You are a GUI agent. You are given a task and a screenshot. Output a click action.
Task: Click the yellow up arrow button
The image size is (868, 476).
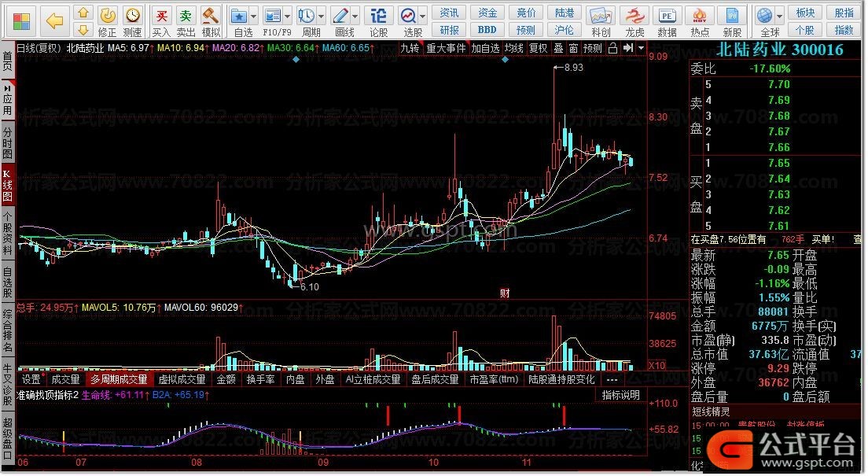pyautogui.click(x=83, y=12)
